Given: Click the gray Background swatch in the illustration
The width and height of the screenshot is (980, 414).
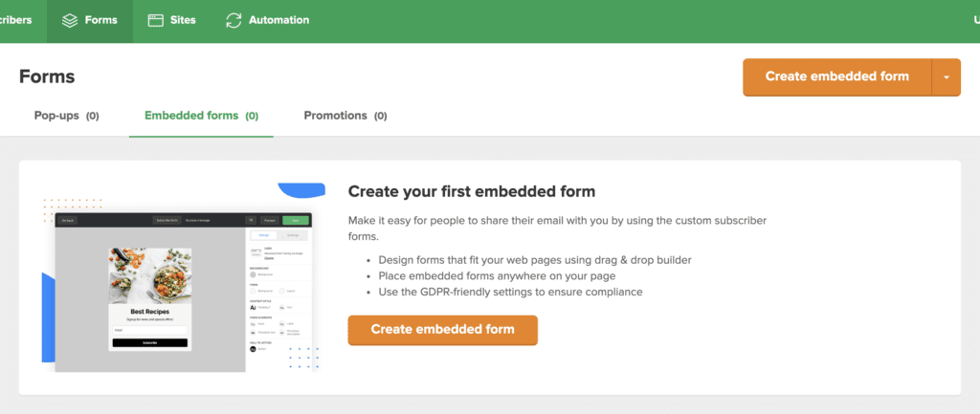Looking at the screenshot, I should point(253,273).
